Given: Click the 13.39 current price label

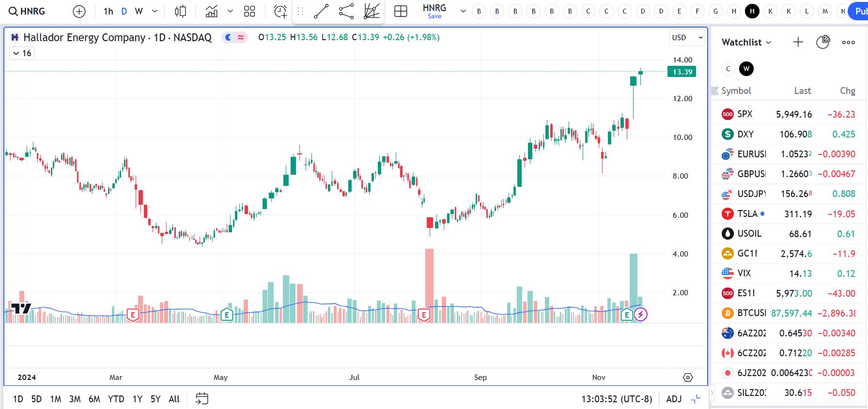Looking at the screenshot, I should [682, 72].
